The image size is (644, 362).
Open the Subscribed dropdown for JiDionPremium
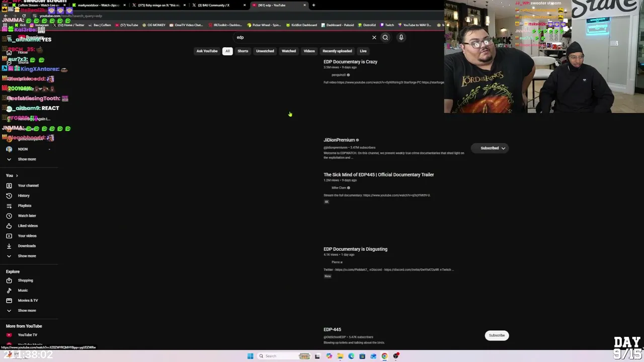coord(490,148)
